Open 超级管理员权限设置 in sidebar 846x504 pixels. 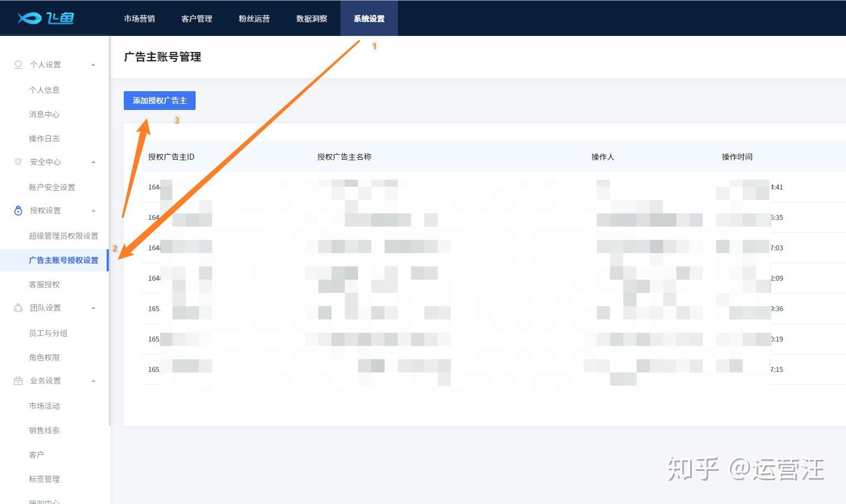click(x=64, y=236)
